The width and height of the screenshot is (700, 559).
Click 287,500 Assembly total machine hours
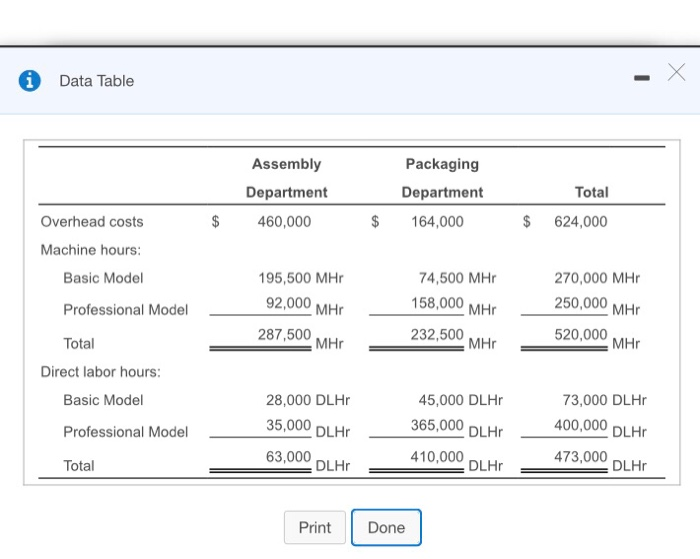point(284,334)
